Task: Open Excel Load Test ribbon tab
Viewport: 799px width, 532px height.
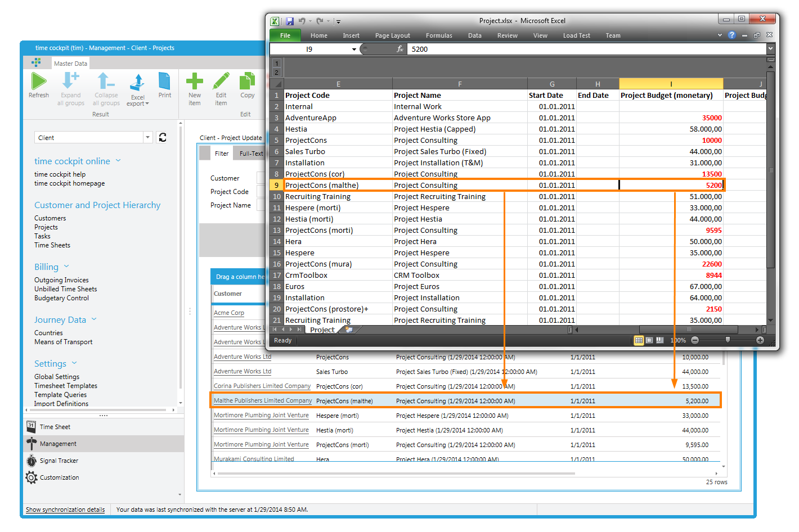Action: pos(577,35)
